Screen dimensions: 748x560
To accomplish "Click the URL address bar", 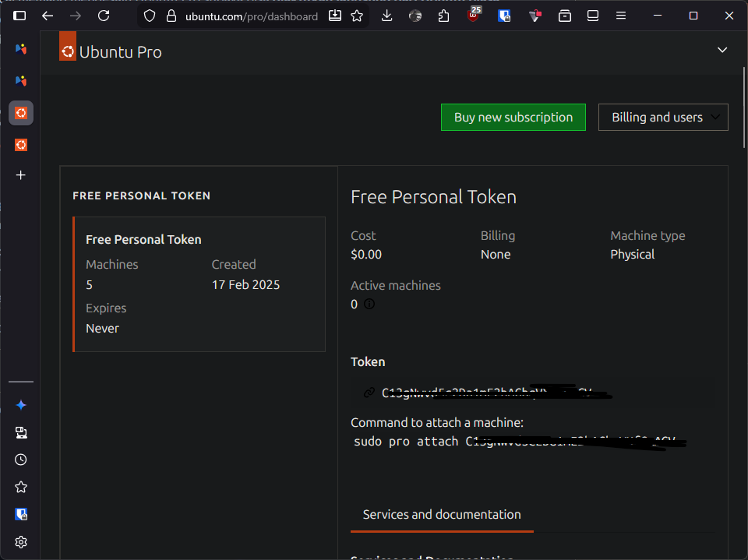I will click(251, 16).
